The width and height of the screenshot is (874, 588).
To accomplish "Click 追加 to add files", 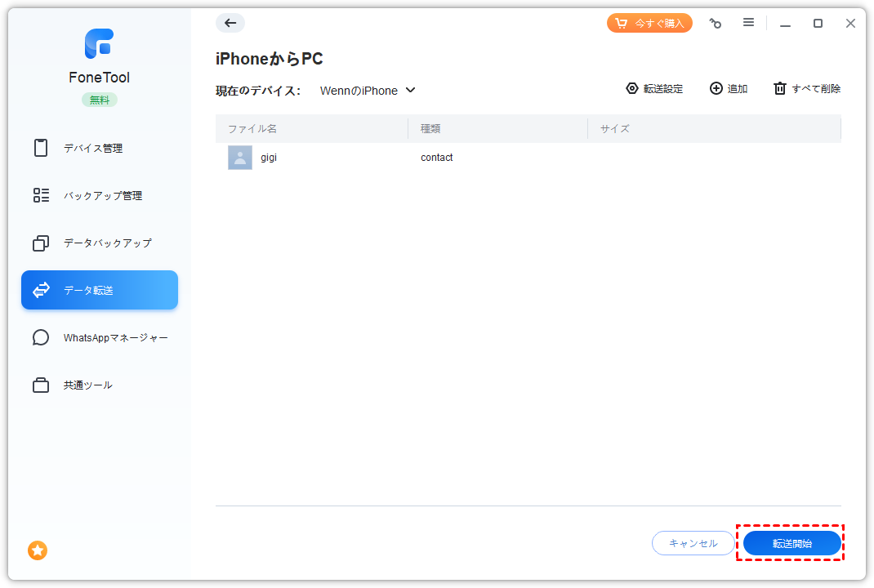I will [729, 89].
